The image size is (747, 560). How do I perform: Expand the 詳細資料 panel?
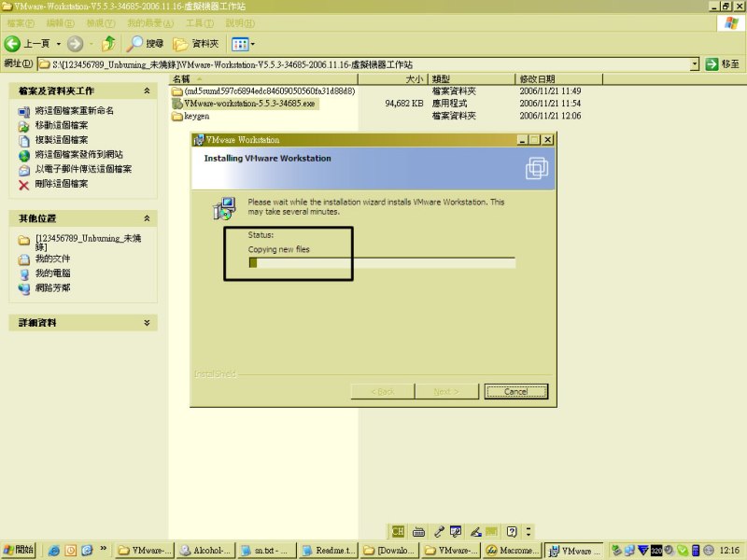[147, 322]
